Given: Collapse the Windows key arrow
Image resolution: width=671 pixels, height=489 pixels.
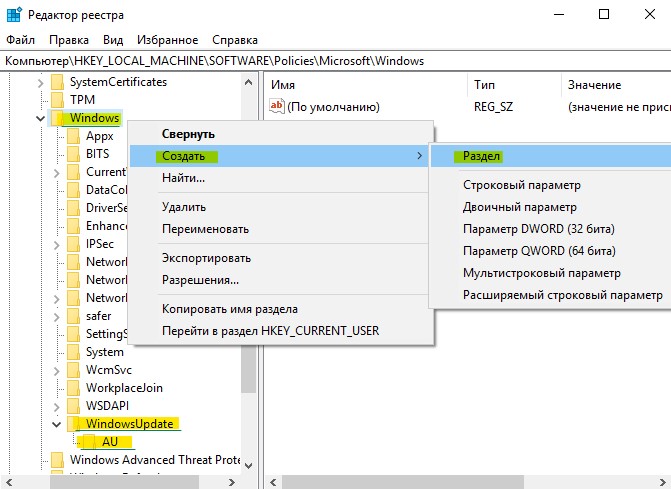Looking at the screenshot, I should (x=40, y=118).
